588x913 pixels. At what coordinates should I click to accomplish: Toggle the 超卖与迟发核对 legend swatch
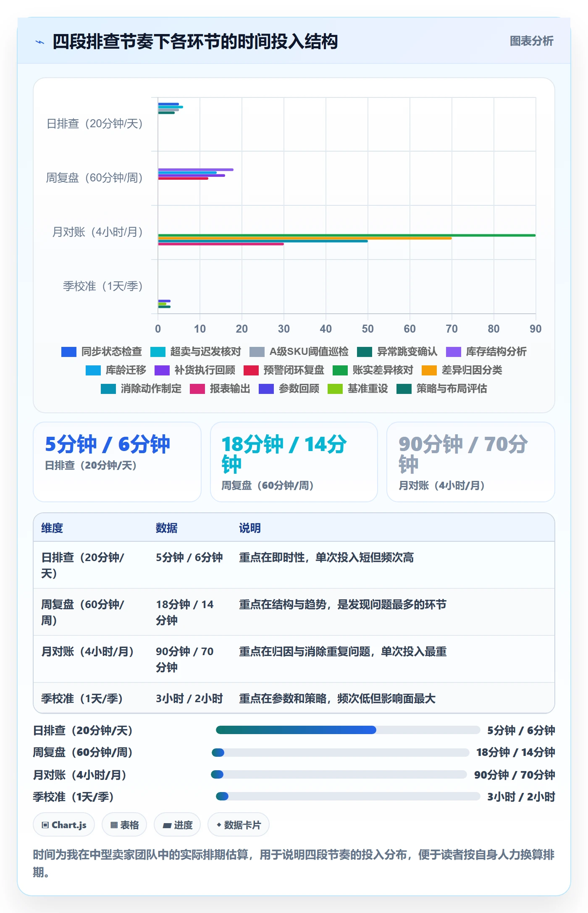(x=158, y=352)
